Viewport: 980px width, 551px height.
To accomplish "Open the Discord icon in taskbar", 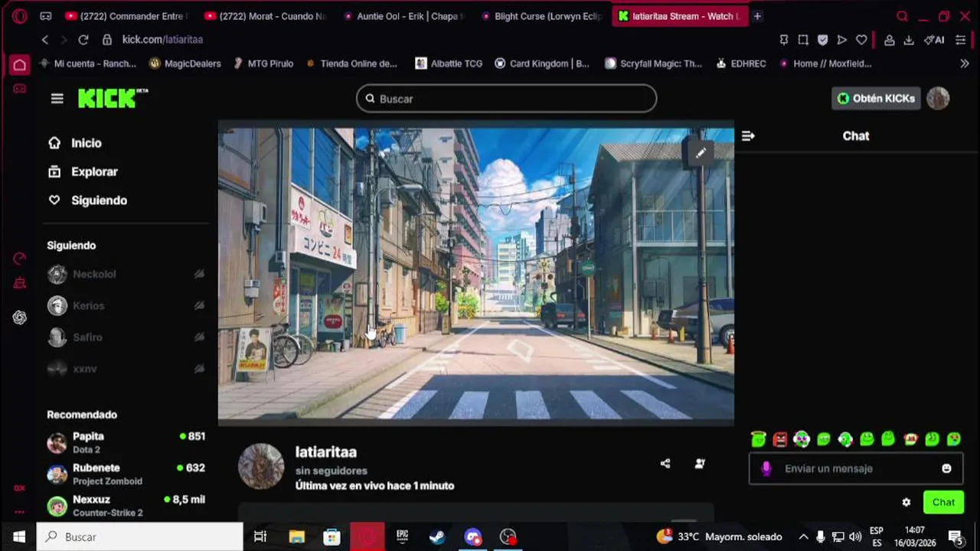I will (472, 536).
